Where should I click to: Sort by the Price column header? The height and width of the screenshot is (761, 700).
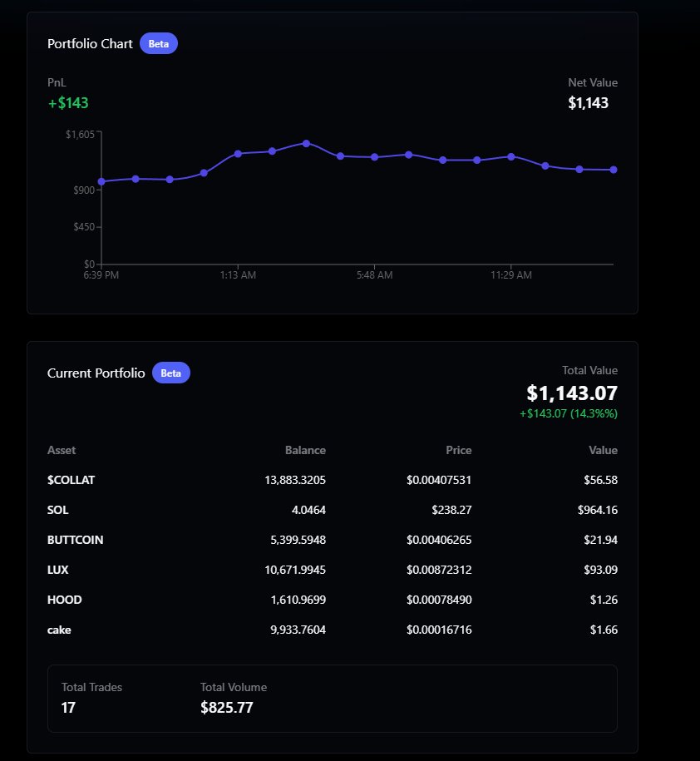[459, 450]
